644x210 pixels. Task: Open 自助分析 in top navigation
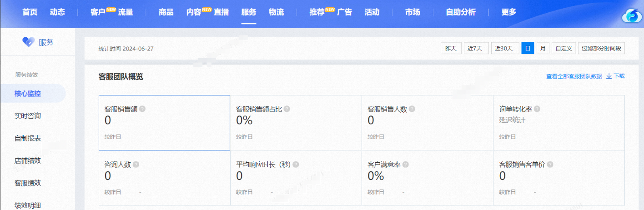click(461, 12)
